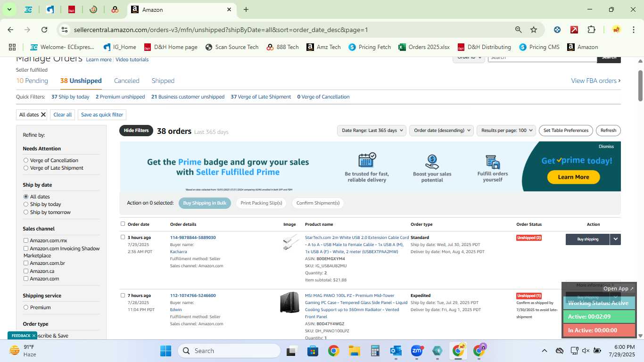This screenshot has width=644, height=362.
Task: Expand the Buy shipping dropdown arrow
Action: tap(615, 239)
